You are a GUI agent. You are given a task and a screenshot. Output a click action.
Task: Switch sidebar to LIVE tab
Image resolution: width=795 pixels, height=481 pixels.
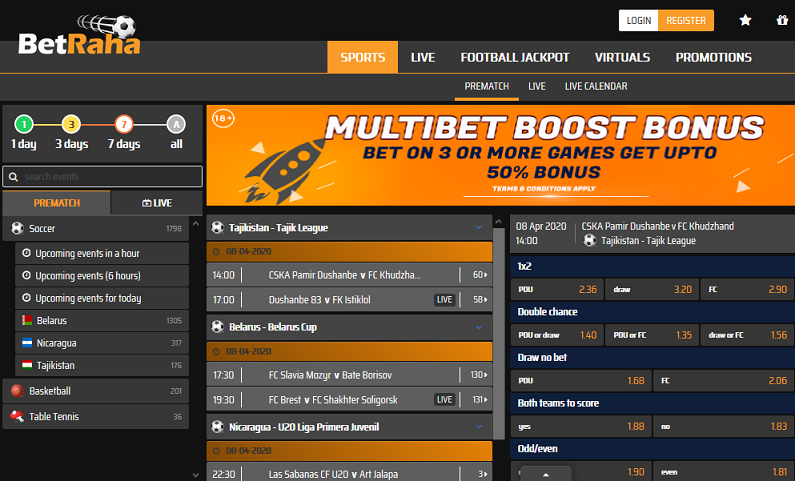(x=157, y=203)
